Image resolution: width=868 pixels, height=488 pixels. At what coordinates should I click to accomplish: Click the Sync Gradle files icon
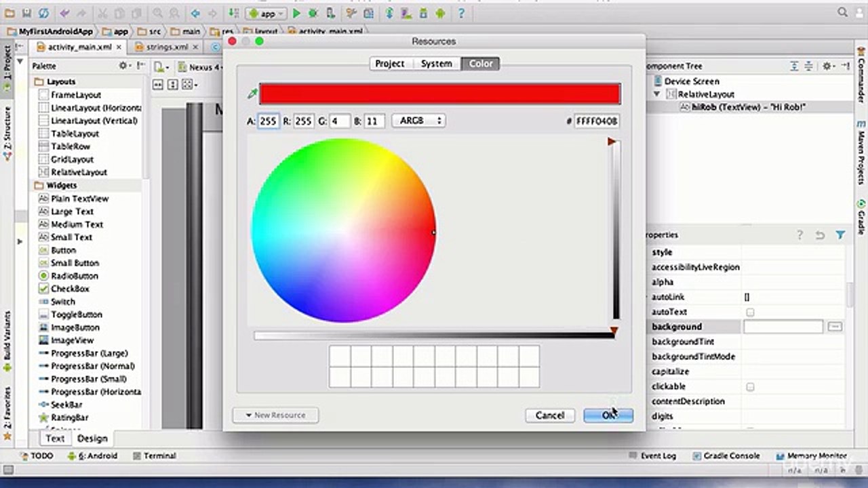point(391,13)
